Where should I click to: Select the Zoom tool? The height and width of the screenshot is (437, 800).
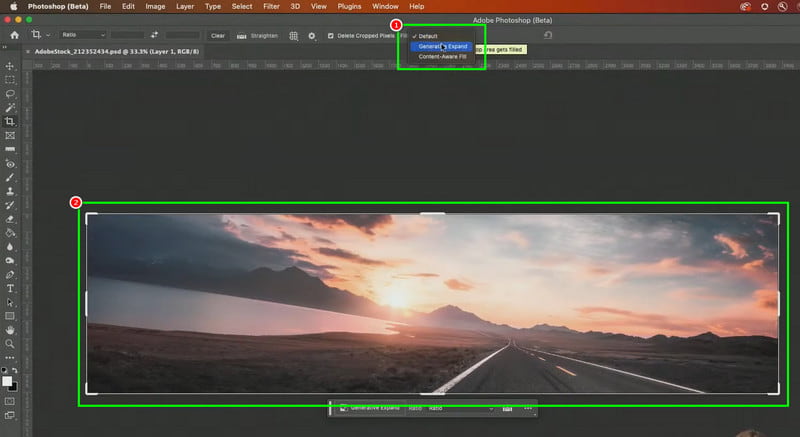[x=10, y=344]
